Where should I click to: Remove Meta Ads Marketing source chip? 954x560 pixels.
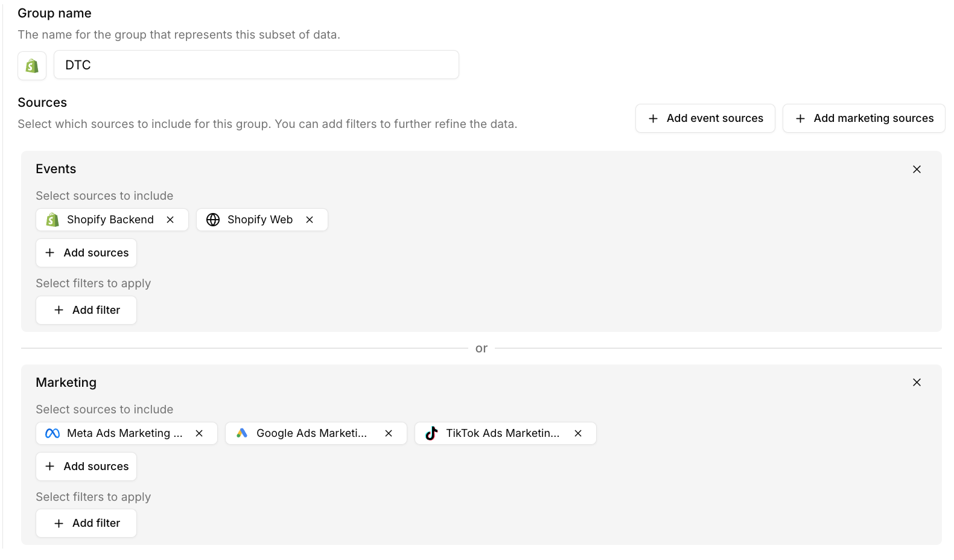[x=199, y=433]
